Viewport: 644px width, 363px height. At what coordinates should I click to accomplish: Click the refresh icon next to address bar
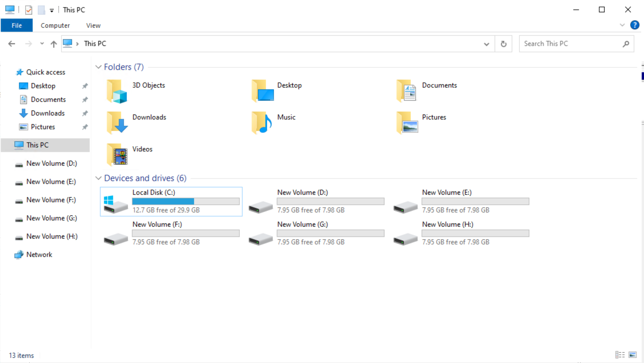503,44
